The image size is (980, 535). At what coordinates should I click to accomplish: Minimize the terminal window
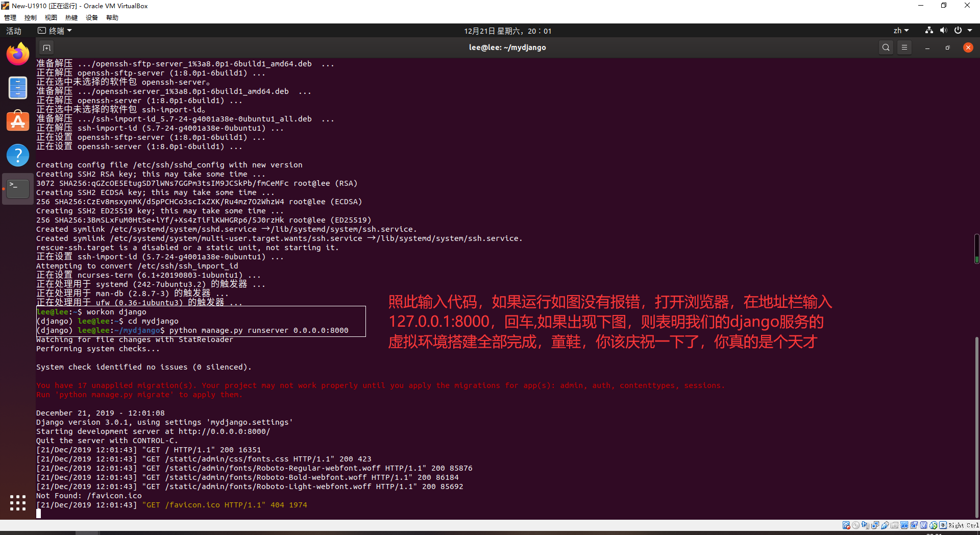pyautogui.click(x=927, y=47)
